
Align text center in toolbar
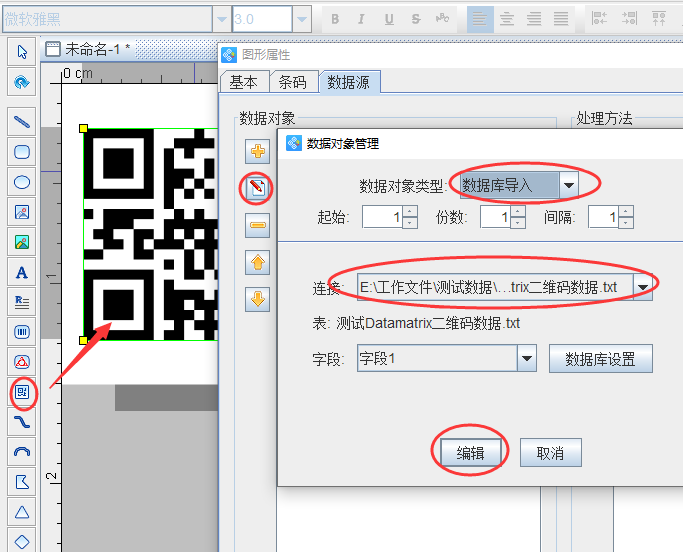coord(507,19)
